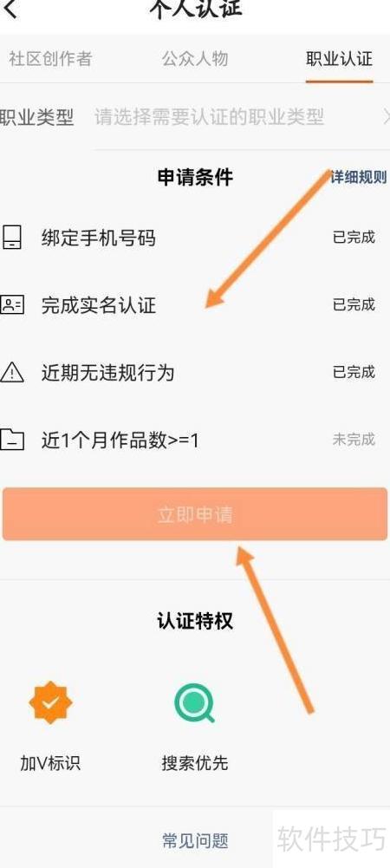
Task: Select the 完成实名认证 row
Action: (x=195, y=305)
